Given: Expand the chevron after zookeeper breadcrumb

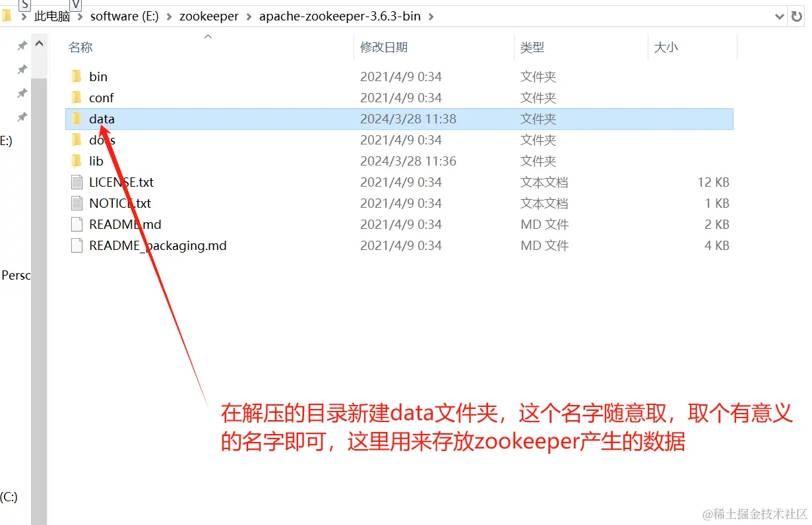Looking at the screenshot, I should coord(249,16).
